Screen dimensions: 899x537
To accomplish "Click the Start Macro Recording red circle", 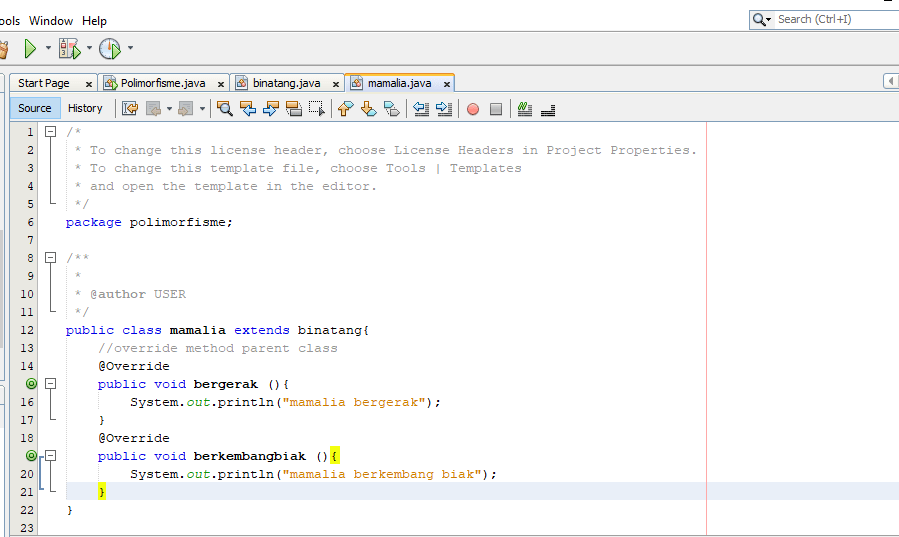I will [x=472, y=109].
